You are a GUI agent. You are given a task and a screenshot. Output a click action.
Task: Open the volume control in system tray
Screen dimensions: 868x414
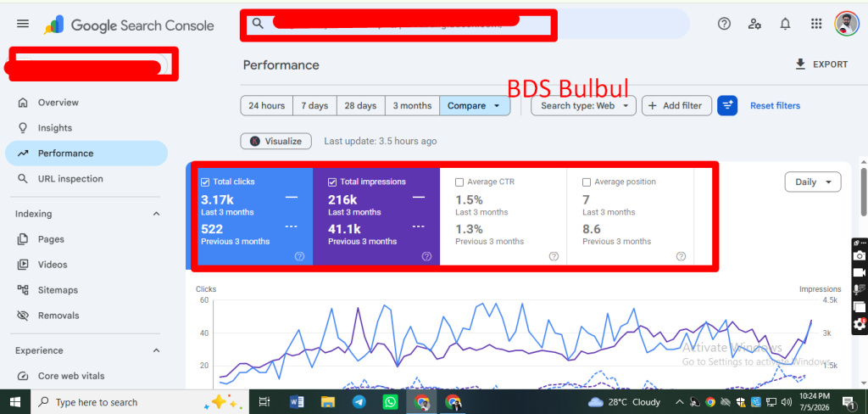pos(787,402)
